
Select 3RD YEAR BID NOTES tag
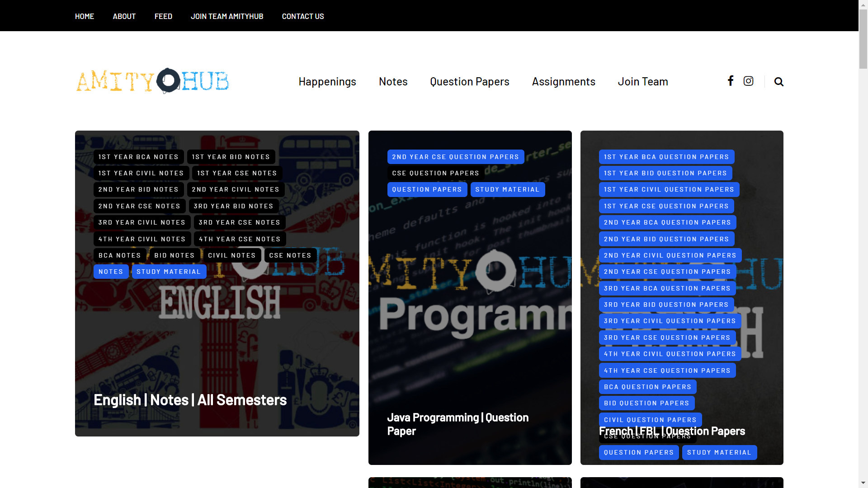pyautogui.click(x=233, y=206)
